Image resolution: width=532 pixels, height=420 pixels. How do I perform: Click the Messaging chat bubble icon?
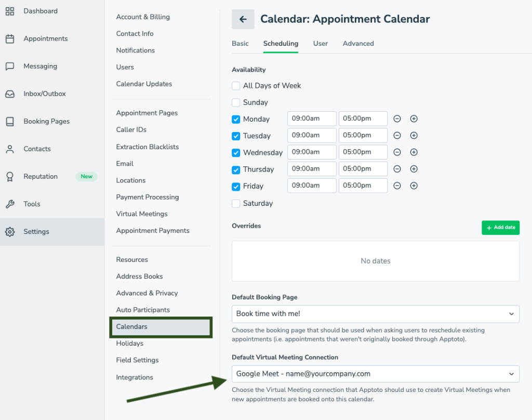[10, 67]
